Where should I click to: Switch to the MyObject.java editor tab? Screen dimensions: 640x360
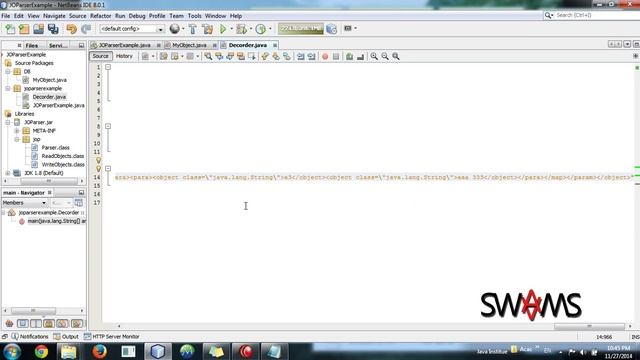click(189, 45)
